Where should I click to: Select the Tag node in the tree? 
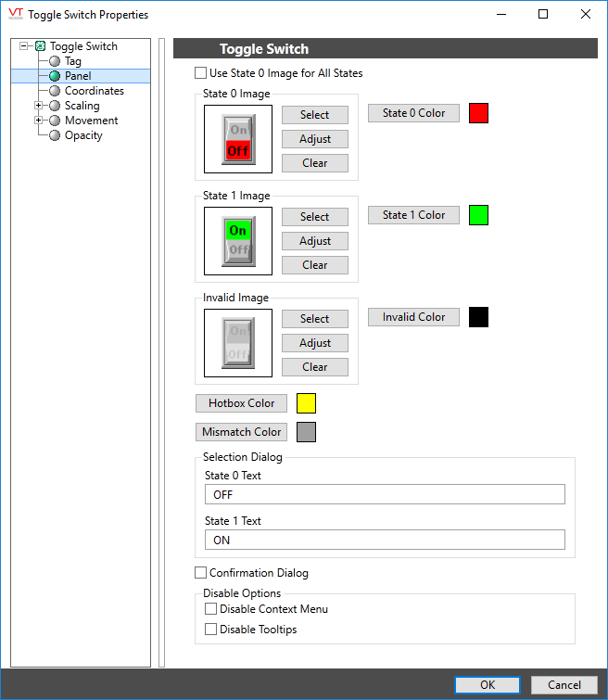[x=72, y=61]
